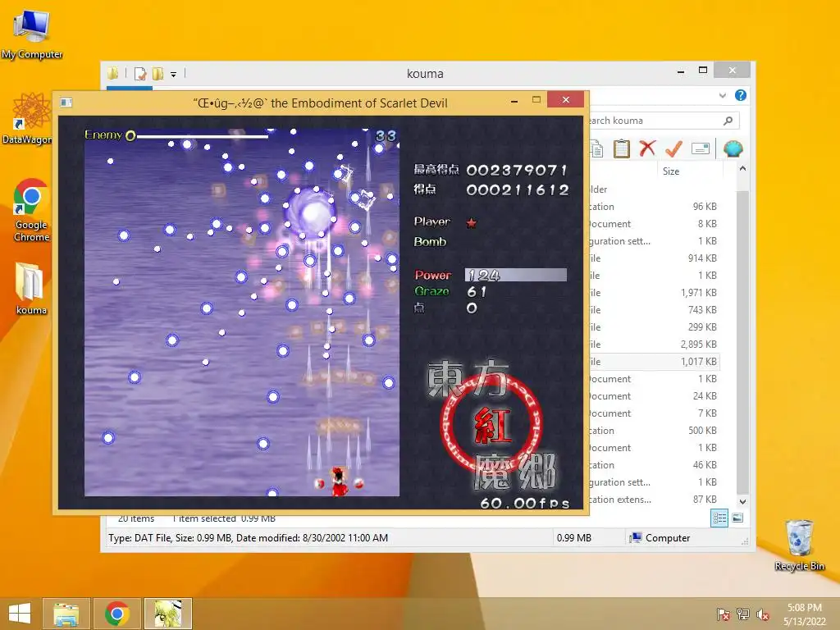Click the high score value 002379071

[517, 171]
